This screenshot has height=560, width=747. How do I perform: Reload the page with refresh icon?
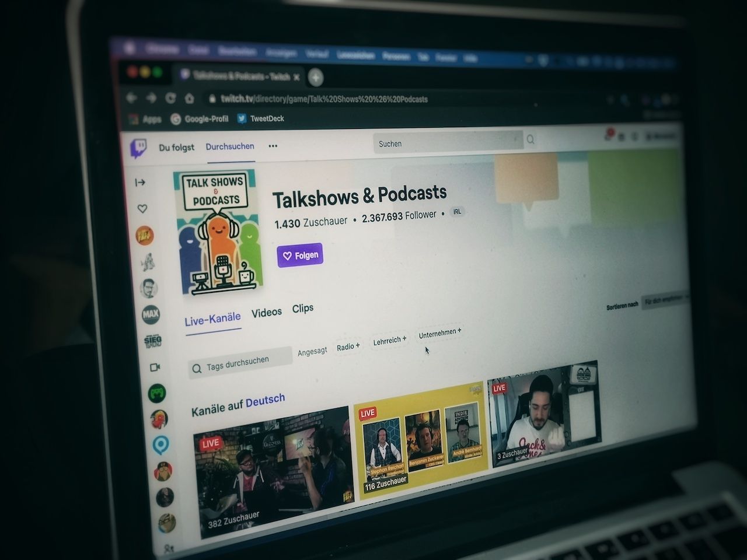[x=170, y=98]
